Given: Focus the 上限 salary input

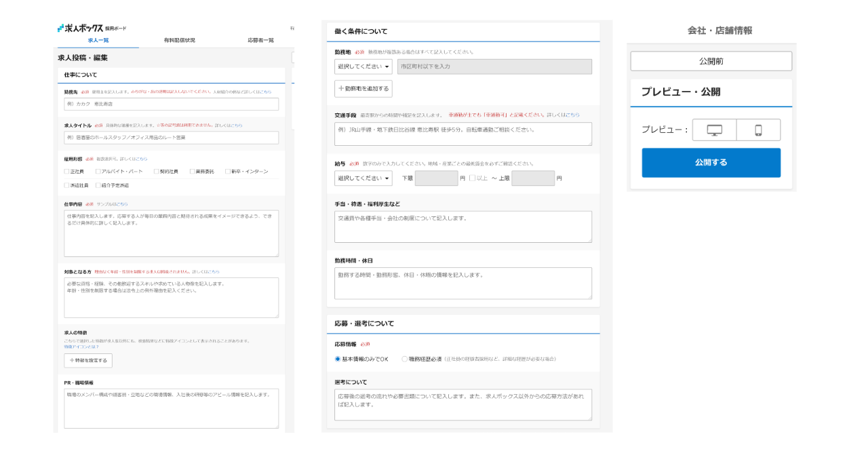Looking at the screenshot, I should coord(533,178).
